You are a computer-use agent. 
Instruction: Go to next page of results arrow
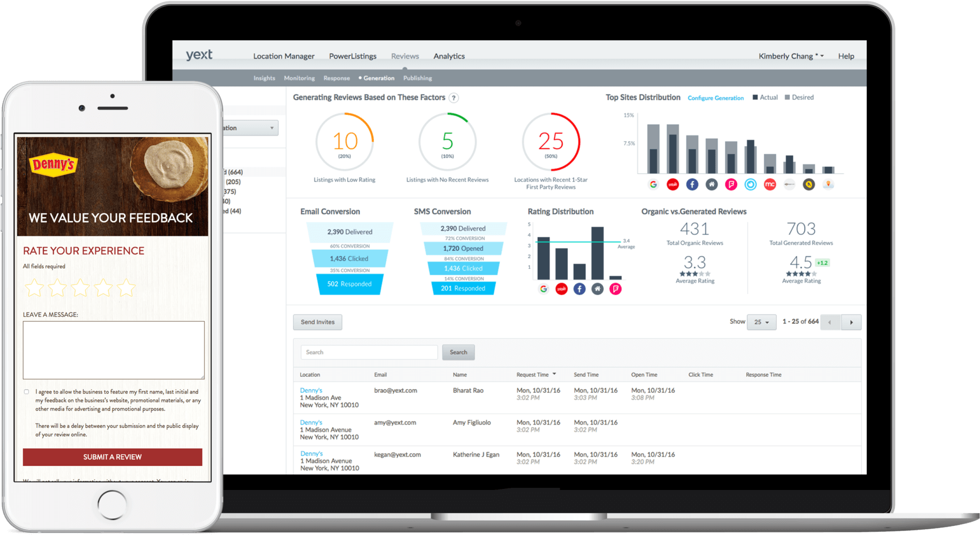[x=851, y=322]
